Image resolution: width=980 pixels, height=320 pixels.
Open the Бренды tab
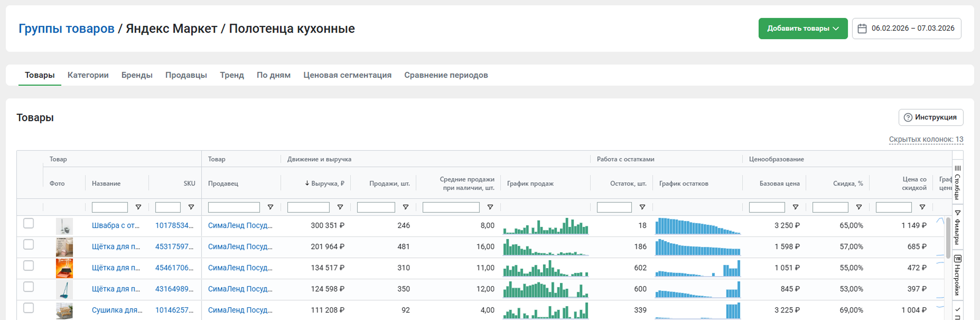tap(137, 75)
